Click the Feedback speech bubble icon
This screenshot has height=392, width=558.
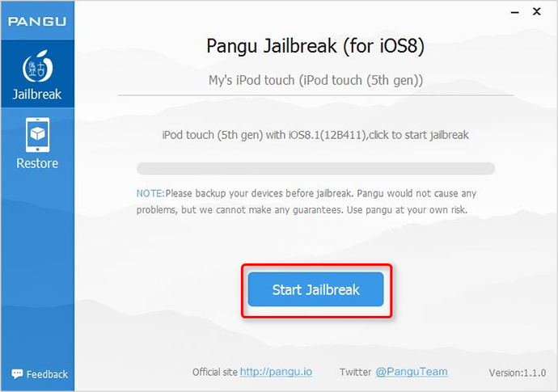pos(17,373)
